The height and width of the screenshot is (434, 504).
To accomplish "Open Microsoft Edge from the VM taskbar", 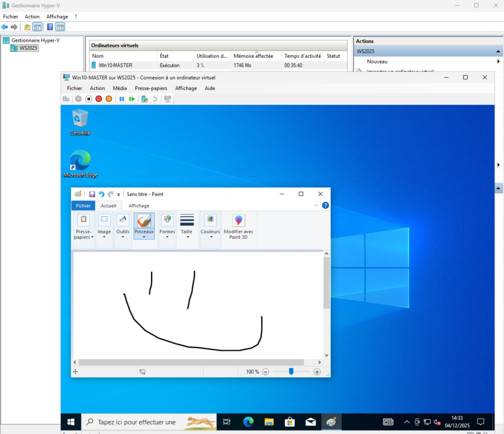I will [248, 422].
